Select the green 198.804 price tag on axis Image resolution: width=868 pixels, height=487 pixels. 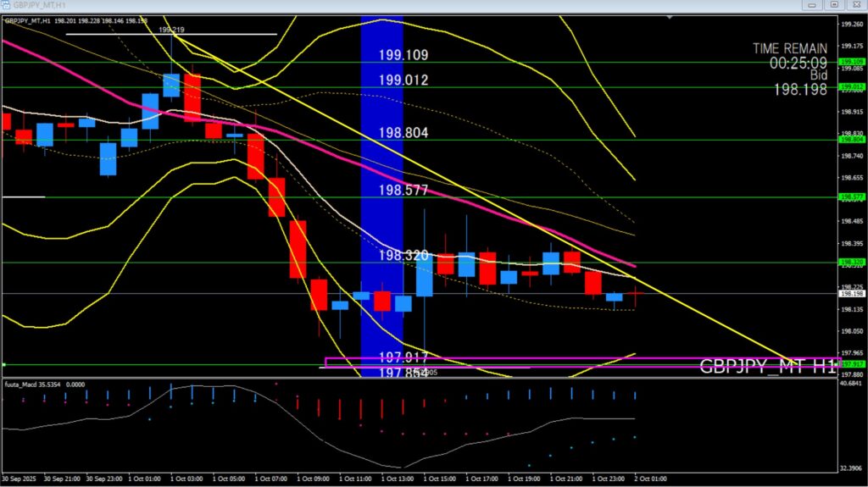[850, 141]
